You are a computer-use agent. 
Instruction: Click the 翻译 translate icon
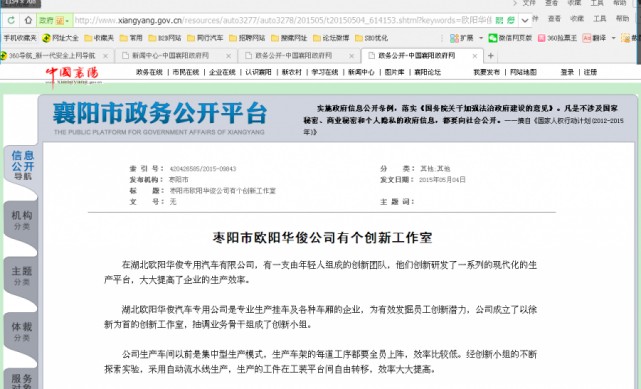click(x=587, y=38)
